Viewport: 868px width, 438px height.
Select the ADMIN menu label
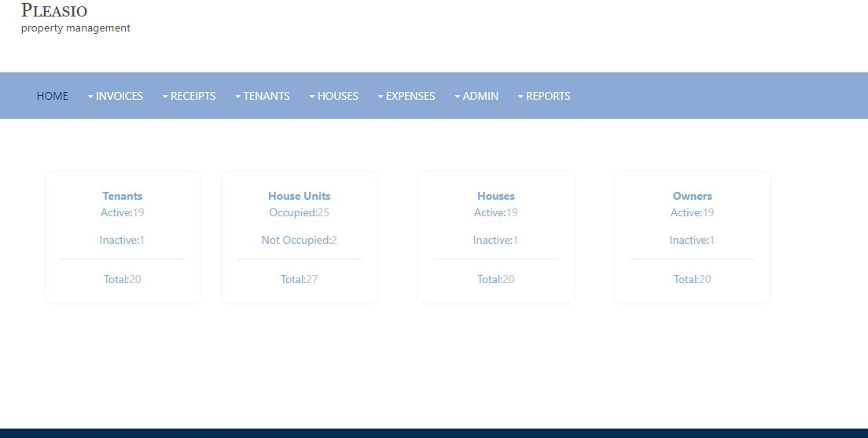point(480,96)
